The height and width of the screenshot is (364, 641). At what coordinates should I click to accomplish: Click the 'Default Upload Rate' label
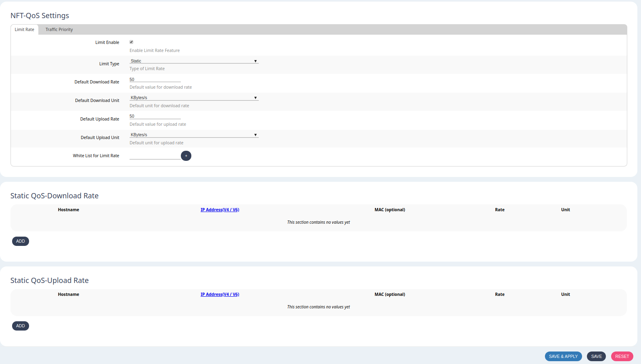100,119
